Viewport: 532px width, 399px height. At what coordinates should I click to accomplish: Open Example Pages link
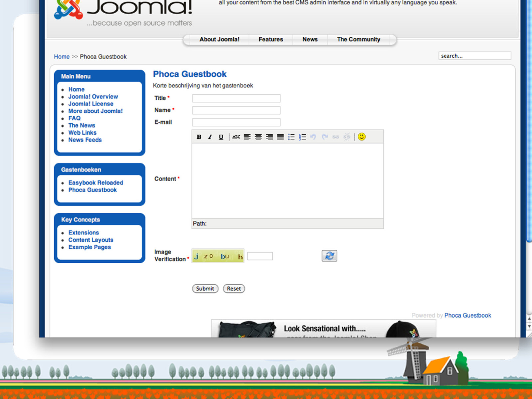89,247
